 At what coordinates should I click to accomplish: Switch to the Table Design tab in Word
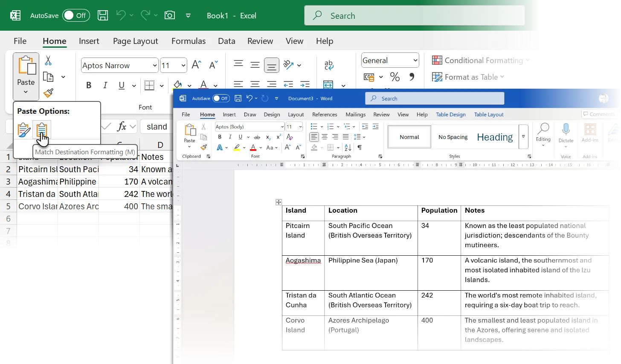(x=451, y=114)
